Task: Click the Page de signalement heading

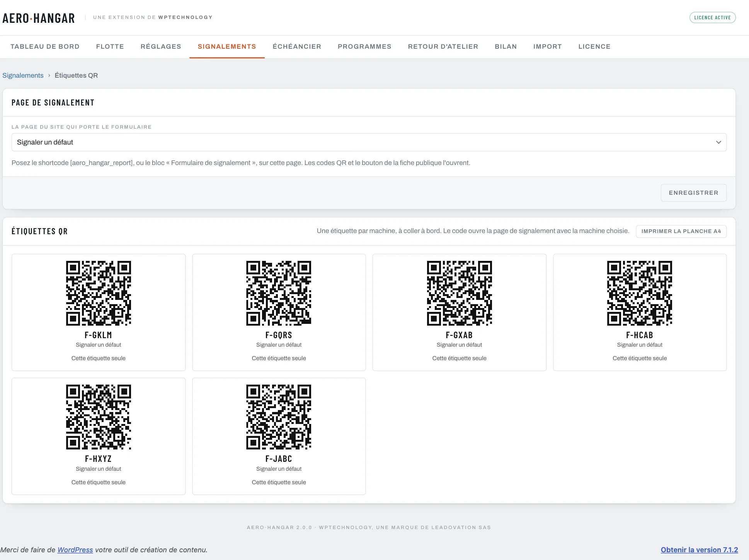Action: (53, 102)
